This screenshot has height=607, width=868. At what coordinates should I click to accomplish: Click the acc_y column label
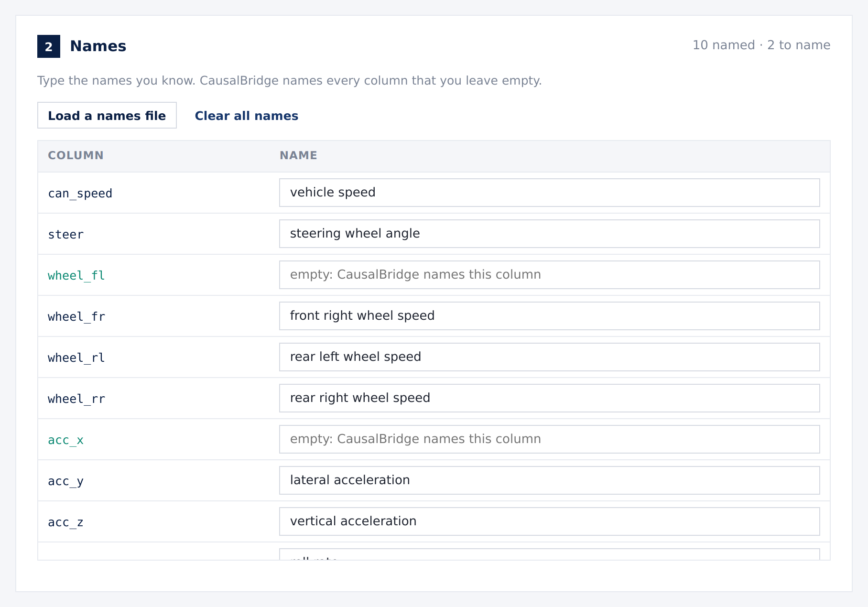coord(65,481)
